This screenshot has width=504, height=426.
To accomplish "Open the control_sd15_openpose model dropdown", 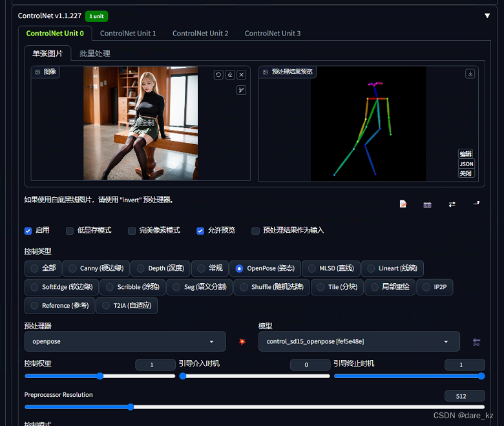I will [x=359, y=341].
